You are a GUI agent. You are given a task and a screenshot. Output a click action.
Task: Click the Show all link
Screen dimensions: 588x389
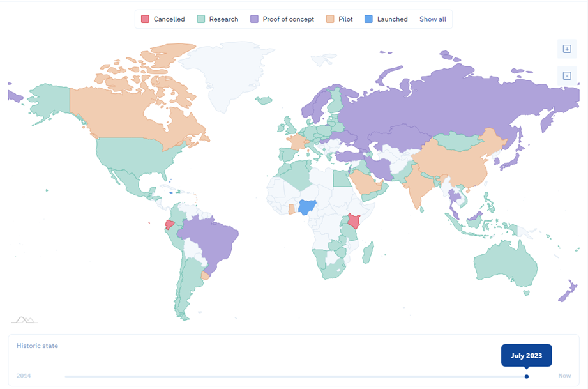tap(433, 19)
